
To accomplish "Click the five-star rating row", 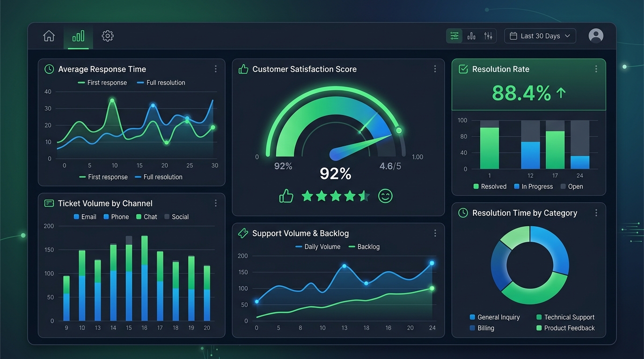I will pyautogui.click(x=336, y=196).
